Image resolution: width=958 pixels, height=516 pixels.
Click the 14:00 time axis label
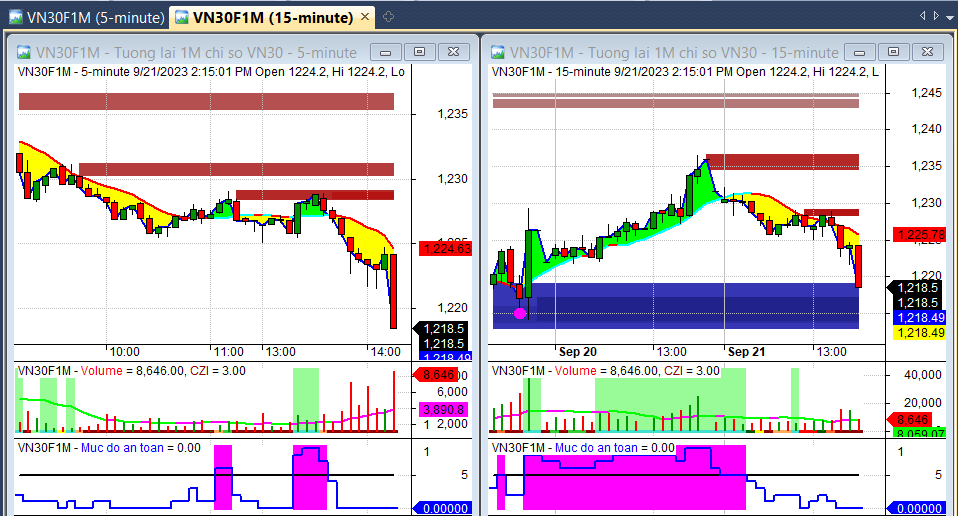(386, 352)
